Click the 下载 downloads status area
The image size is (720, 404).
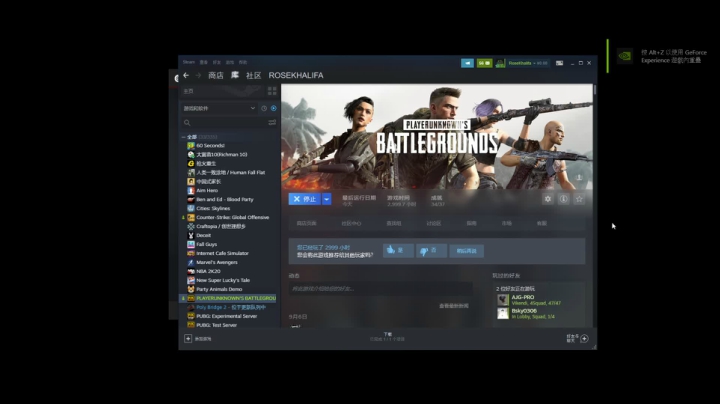(x=388, y=337)
